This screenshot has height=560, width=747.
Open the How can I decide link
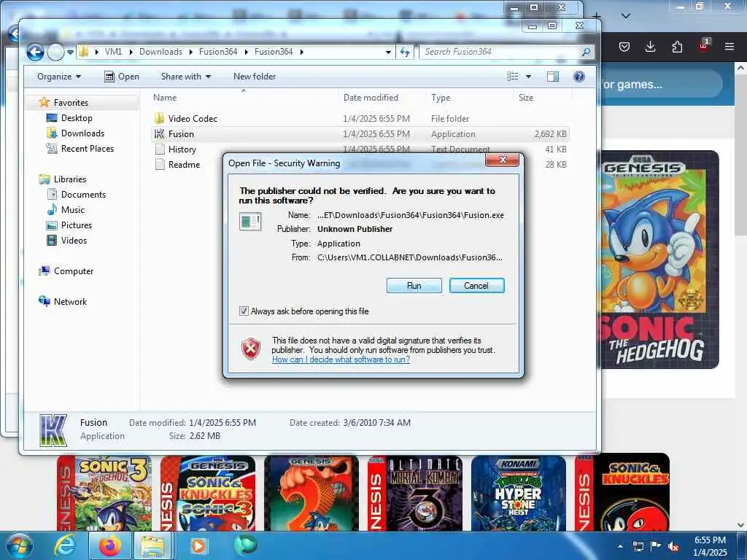point(341,359)
